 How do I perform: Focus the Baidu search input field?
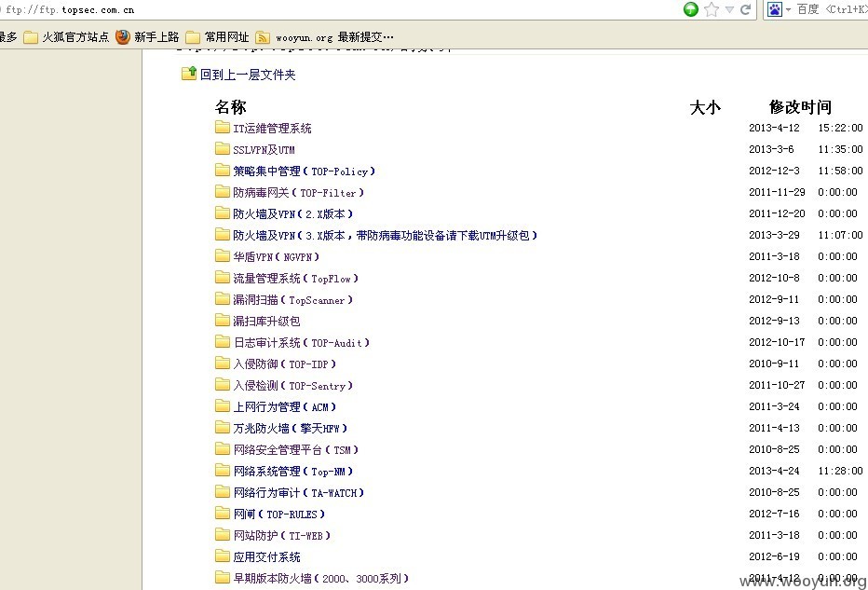point(832,9)
